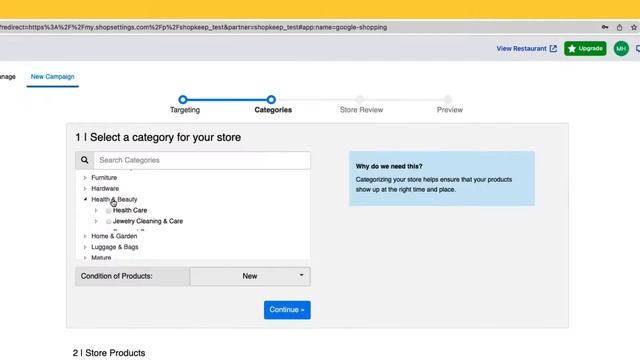Viewport: 640px width, 360px height.
Task: Go to the Targeting step
Action: tap(183, 100)
